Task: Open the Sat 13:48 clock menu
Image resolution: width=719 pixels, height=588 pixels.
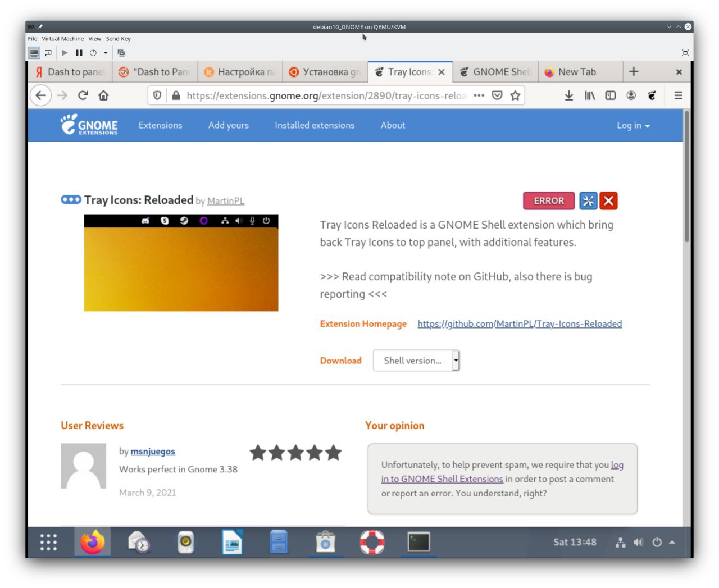Action: pos(575,542)
